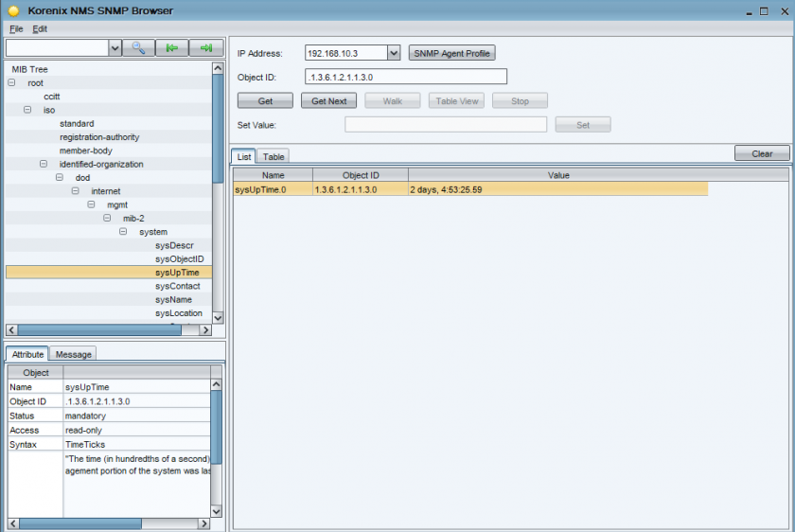Minimize the SNMP Browser window
The width and height of the screenshot is (795, 532).
pyautogui.click(x=749, y=12)
